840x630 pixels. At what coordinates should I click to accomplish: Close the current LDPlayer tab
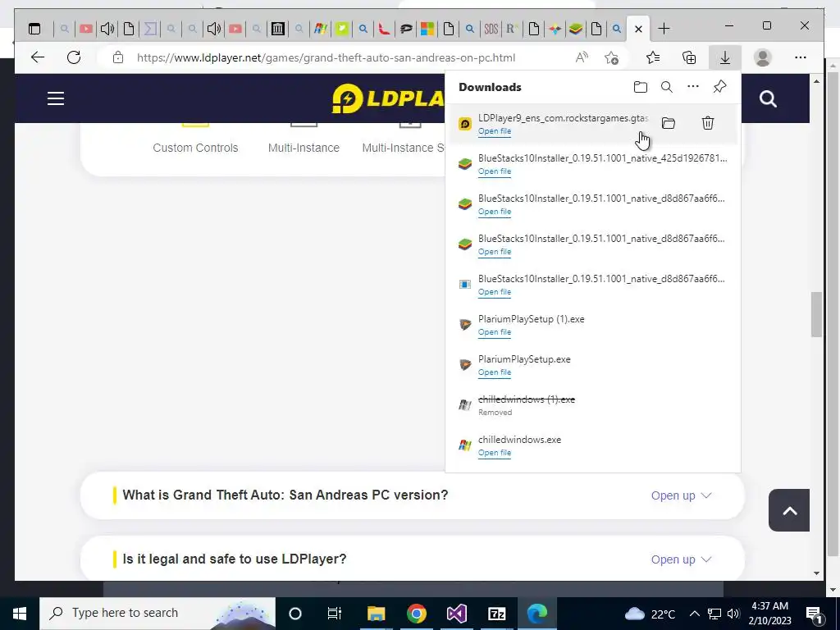[x=638, y=29]
